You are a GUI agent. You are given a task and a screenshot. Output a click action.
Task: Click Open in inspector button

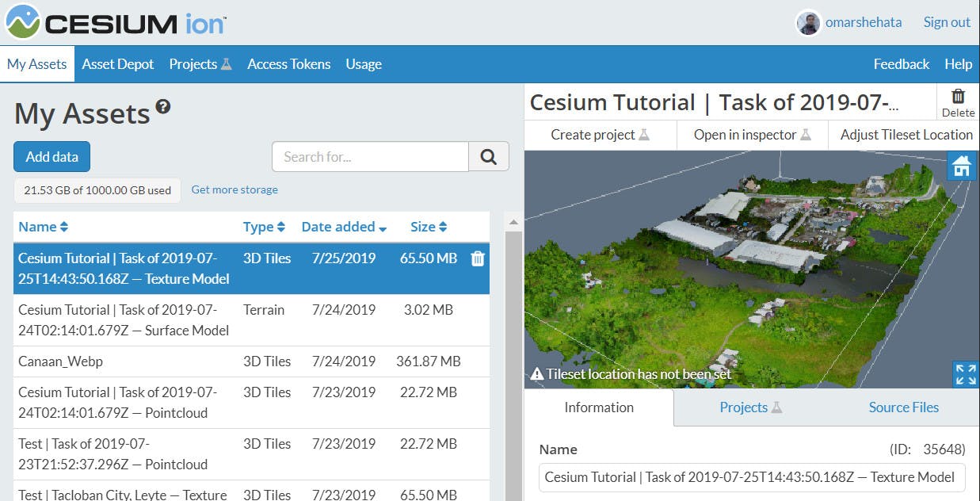click(752, 135)
